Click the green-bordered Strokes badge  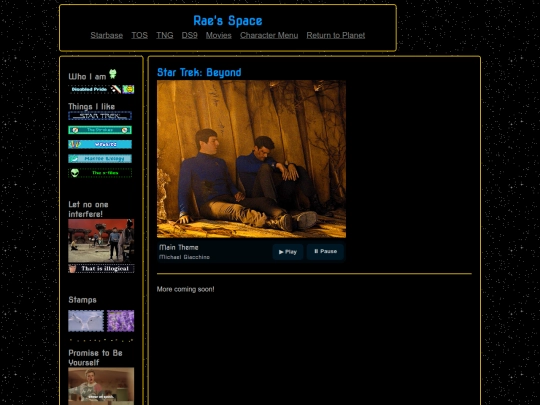tap(100, 130)
